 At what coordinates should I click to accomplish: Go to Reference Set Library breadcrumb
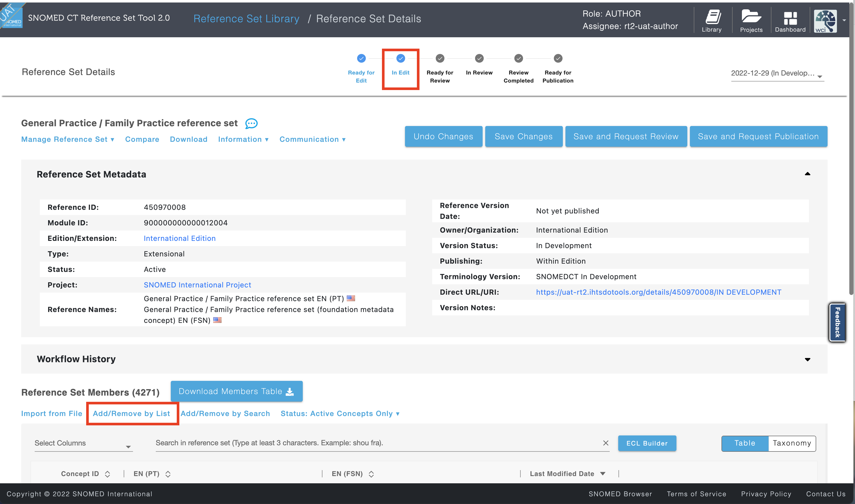coord(246,19)
